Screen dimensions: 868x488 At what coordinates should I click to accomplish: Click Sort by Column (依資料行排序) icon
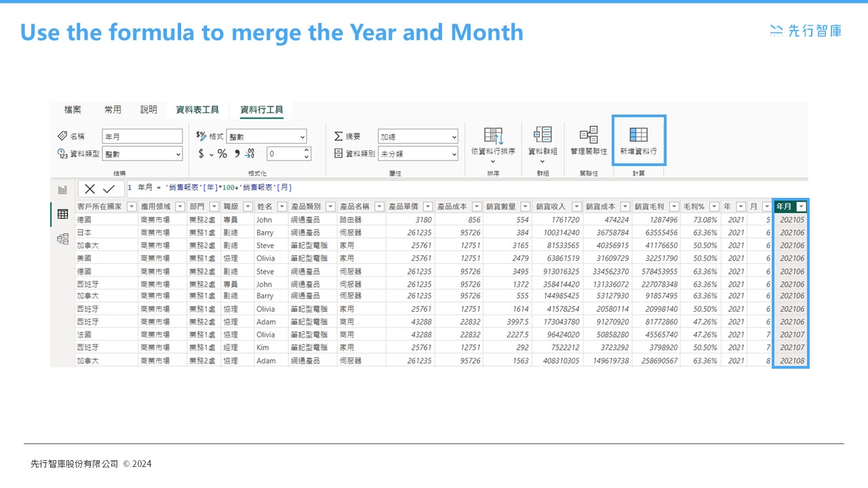[x=493, y=136]
